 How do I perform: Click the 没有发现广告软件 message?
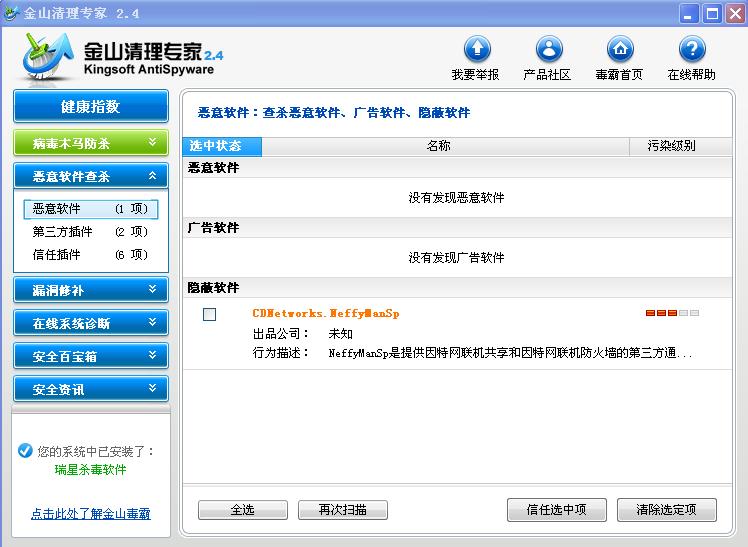point(457,258)
